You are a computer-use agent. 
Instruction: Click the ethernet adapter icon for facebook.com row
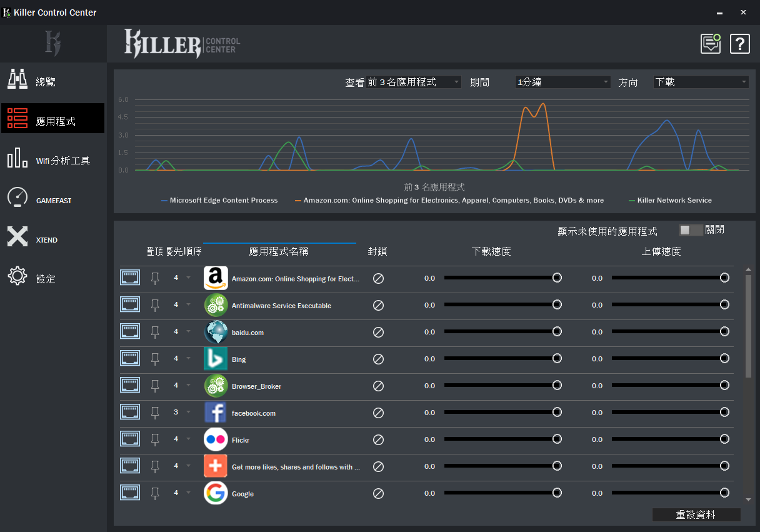(x=130, y=413)
